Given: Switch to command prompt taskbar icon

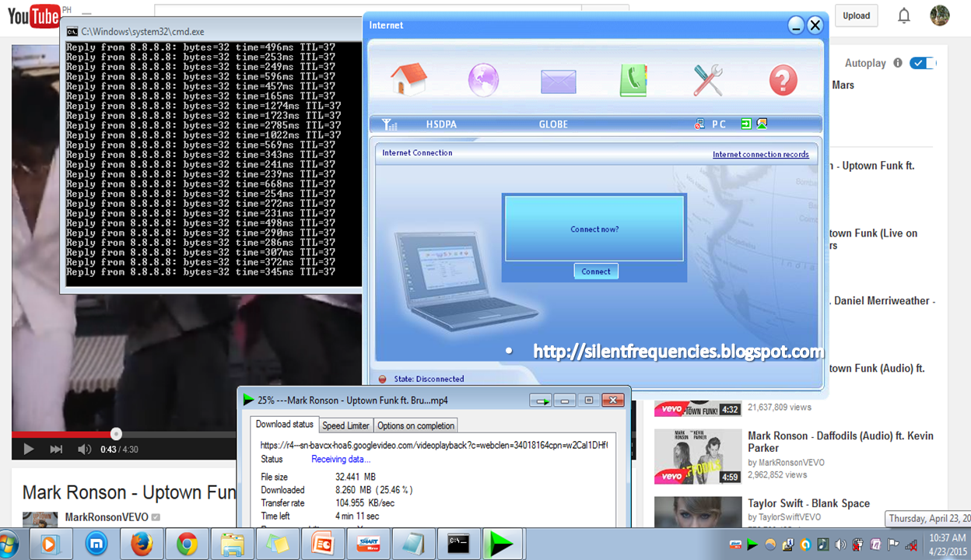Looking at the screenshot, I should point(458,544).
